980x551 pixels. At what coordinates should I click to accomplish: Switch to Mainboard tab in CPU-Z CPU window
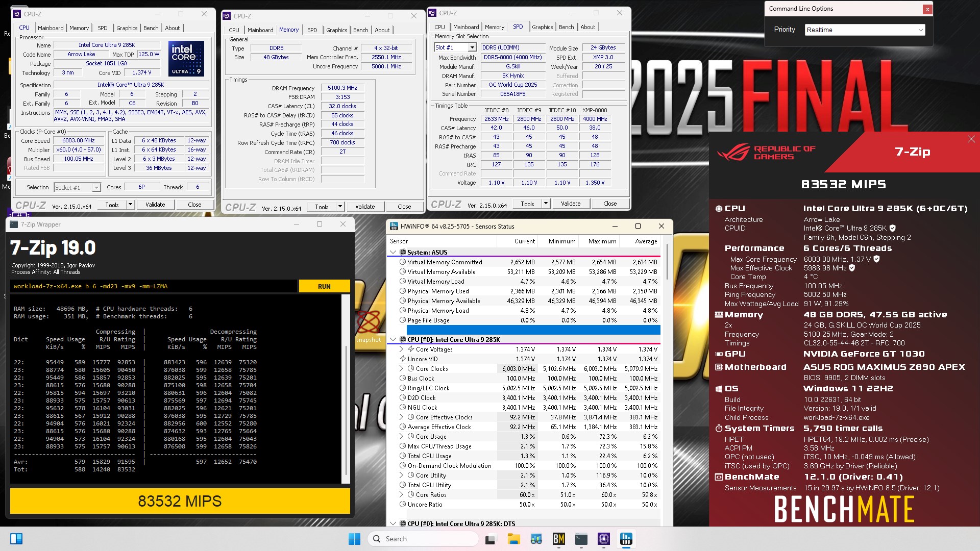[x=51, y=28]
